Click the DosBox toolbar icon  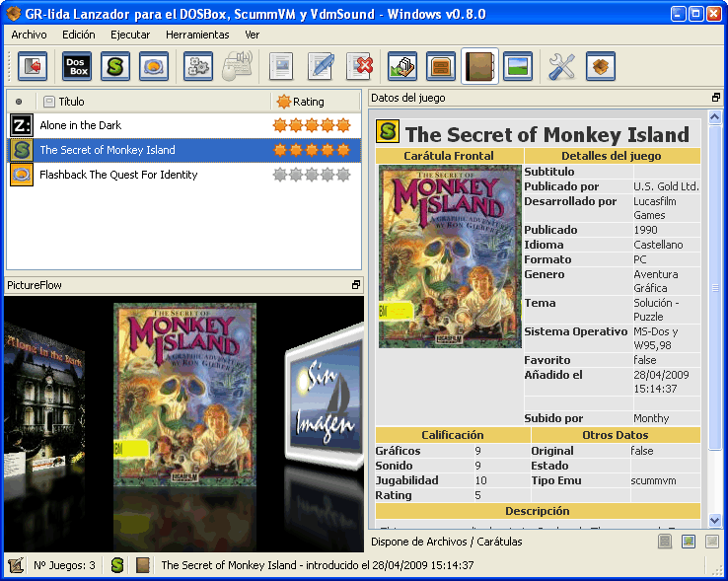point(77,66)
